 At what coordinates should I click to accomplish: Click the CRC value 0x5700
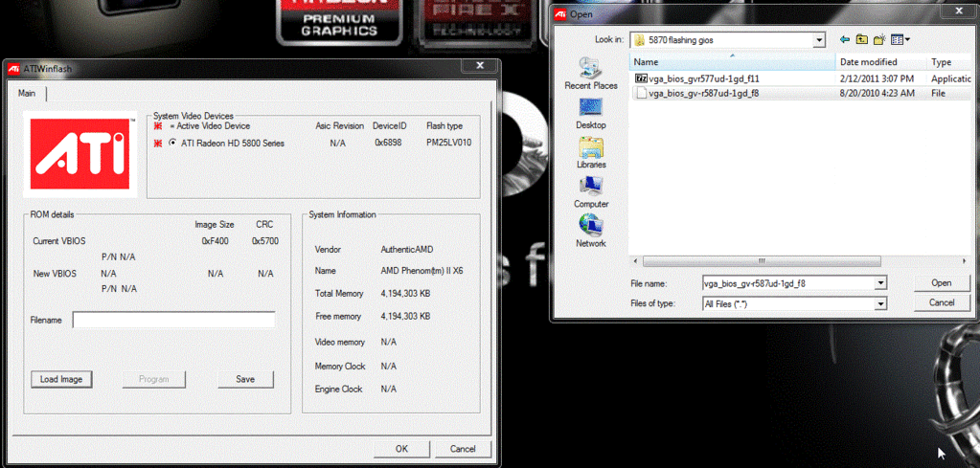click(x=265, y=241)
